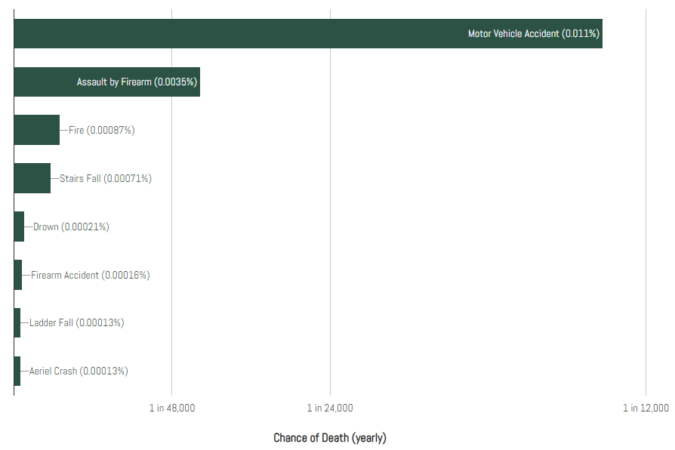Select the Aeriel Crash (0.00013%) label
675x450 pixels.
[78, 371]
